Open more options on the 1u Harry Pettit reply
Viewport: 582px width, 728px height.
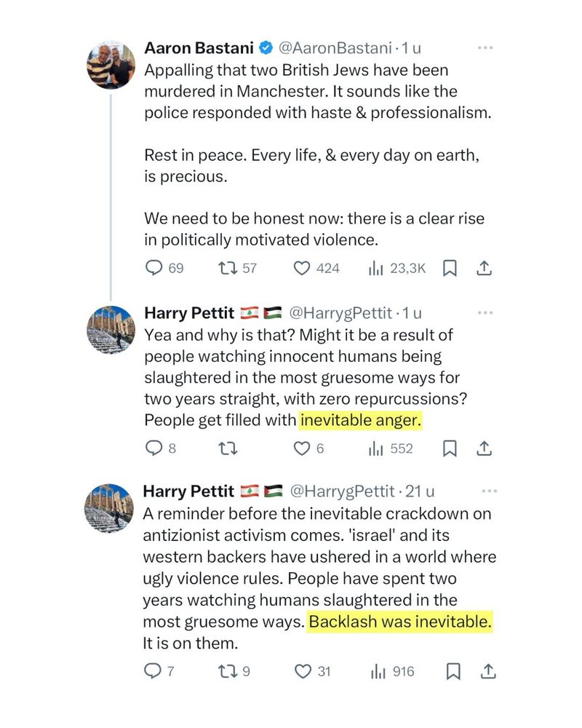tap(485, 313)
